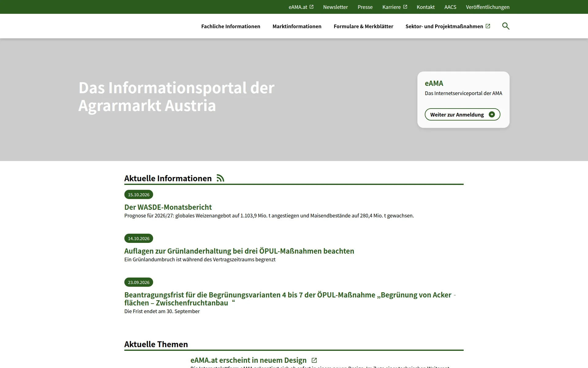The height and width of the screenshot is (368, 588).
Task: Open the AACS link
Action: point(450,7)
